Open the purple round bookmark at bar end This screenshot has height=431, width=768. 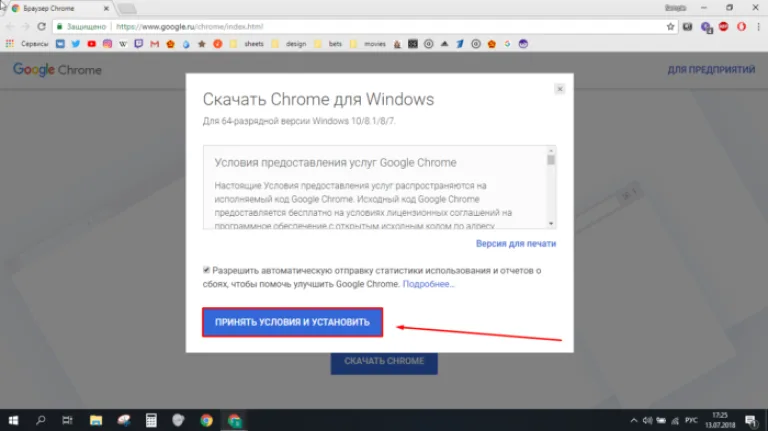(x=523, y=44)
